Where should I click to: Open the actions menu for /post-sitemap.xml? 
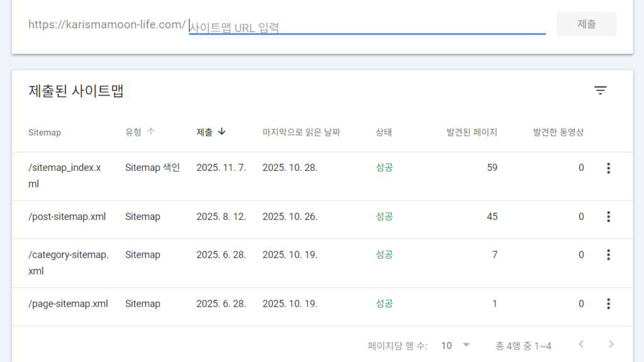pyautogui.click(x=608, y=216)
